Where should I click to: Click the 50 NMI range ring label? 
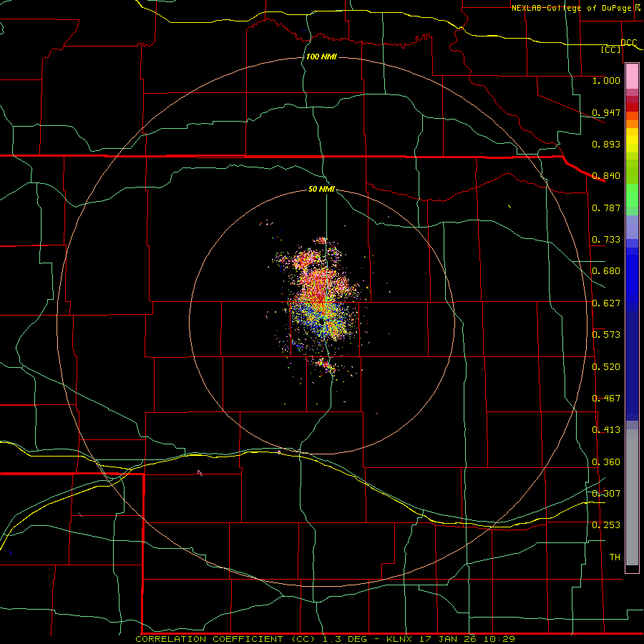click(x=321, y=189)
